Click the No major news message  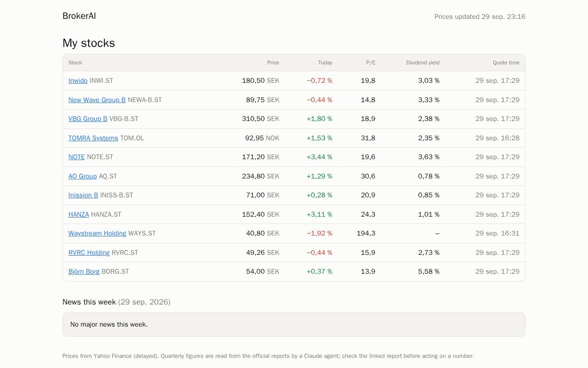coord(109,324)
